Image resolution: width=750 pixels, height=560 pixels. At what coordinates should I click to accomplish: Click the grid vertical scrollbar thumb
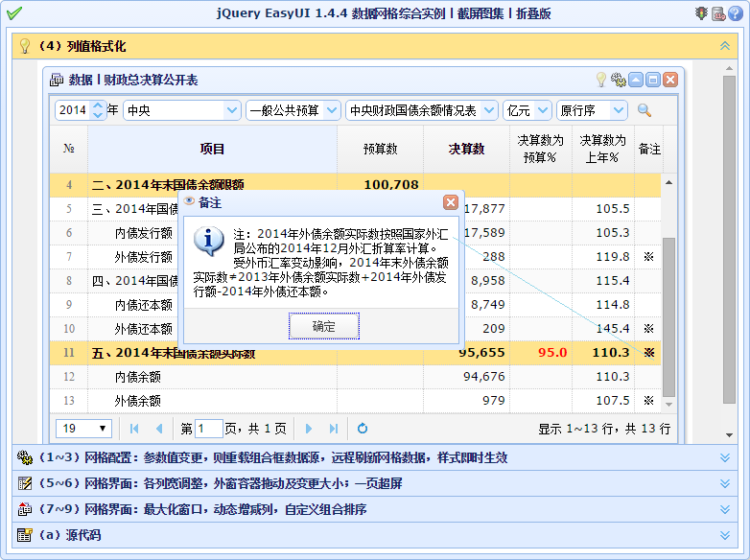pyautogui.click(x=668, y=317)
